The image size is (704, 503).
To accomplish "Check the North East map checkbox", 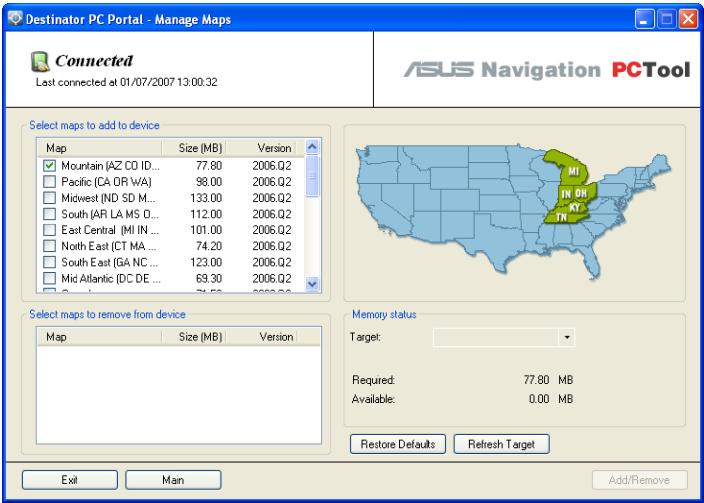I will click(x=49, y=246).
